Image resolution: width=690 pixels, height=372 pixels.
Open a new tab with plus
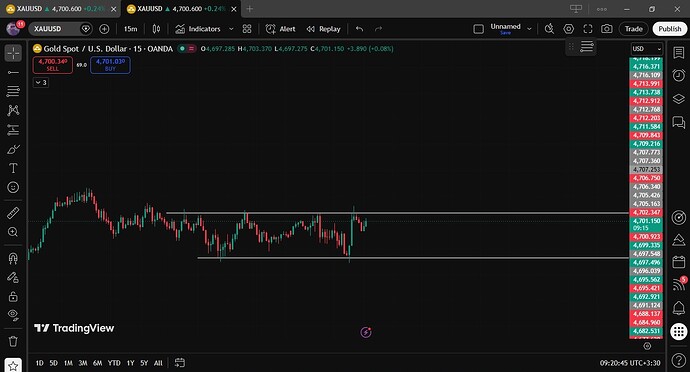pos(250,9)
